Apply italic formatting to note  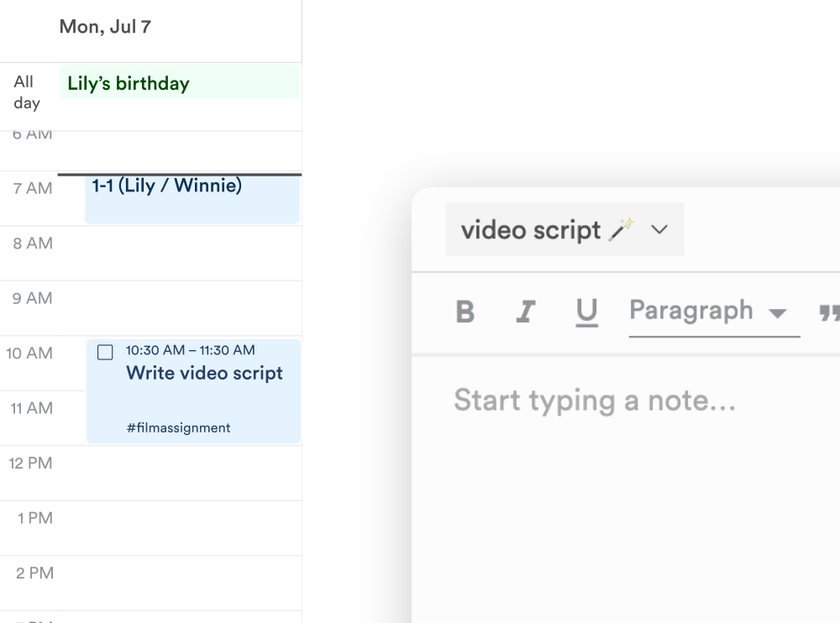tap(526, 312)
